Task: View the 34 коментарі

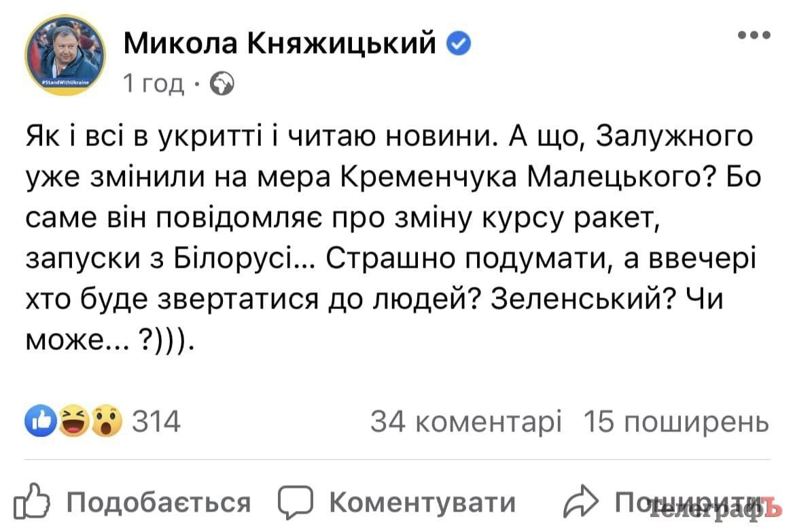Action: 465,423
